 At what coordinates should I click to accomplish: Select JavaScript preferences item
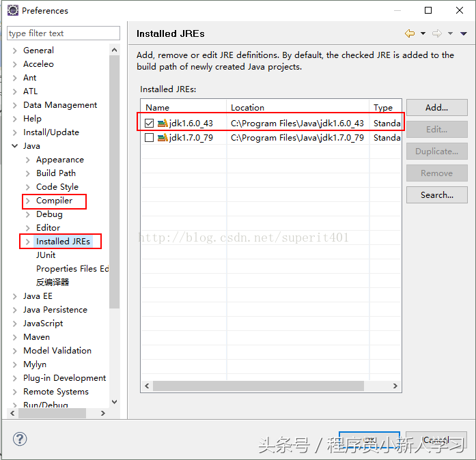(x=43, y=324)
